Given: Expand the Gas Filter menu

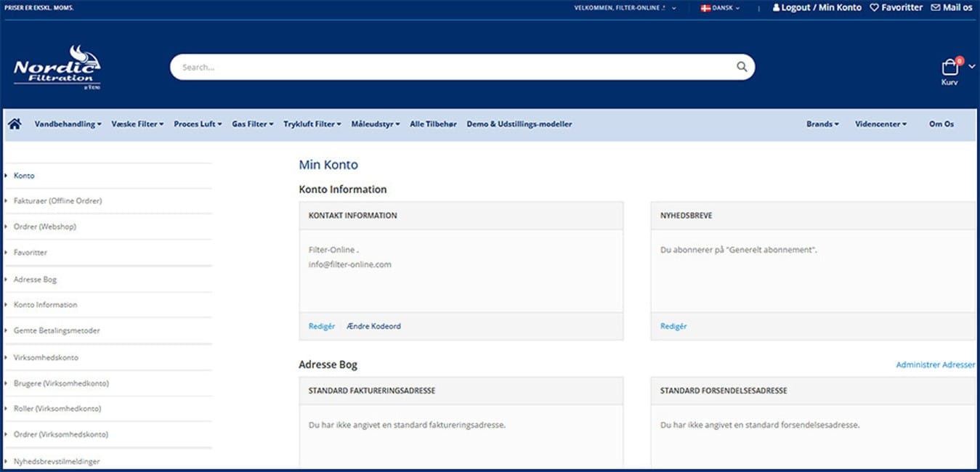Looking at the screenshot, I should pos(253,124).
